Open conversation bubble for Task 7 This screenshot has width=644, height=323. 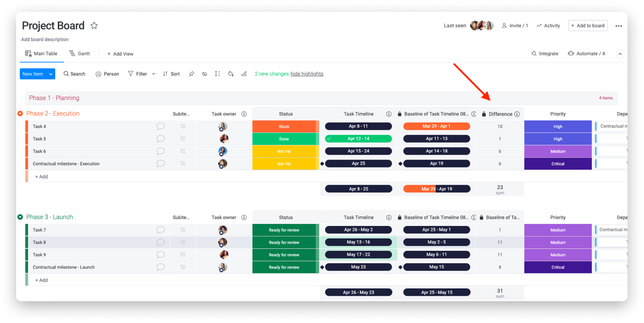point(161,230)
